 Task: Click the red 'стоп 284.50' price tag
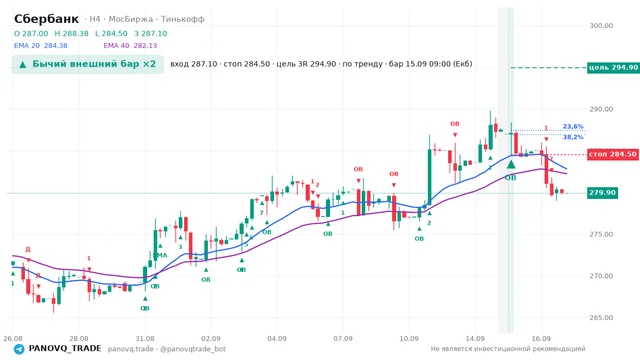613,154
